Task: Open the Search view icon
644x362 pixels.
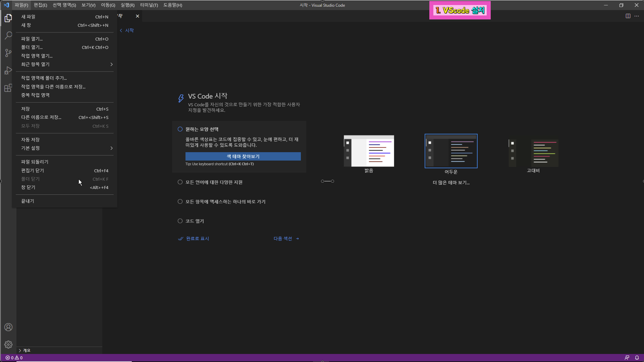Action: click(8, 36)
